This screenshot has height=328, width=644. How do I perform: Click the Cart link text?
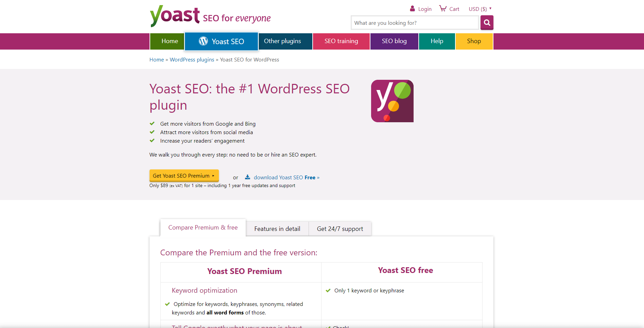coord(454,9)
